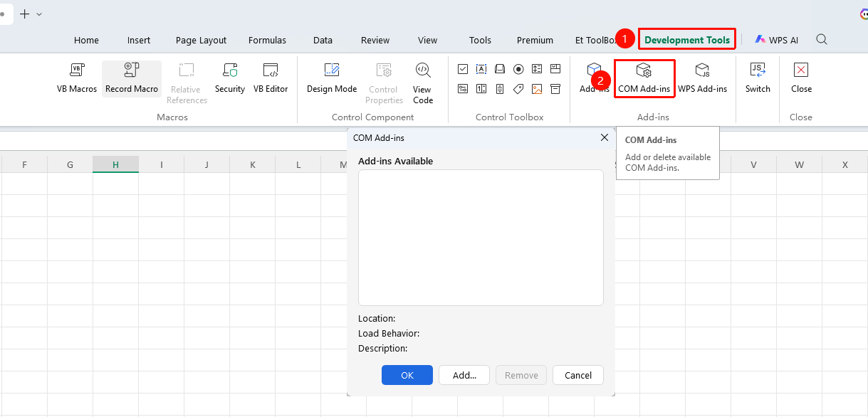Click the Switch JS button
The height and width of the screenshot is (417, 868).
point(758,78)
